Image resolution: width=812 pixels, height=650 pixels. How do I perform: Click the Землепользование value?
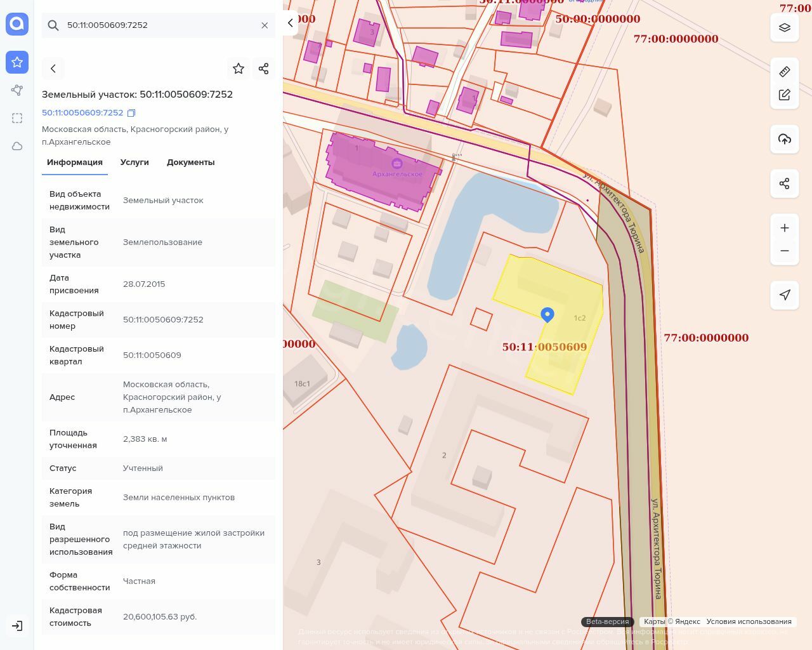coord(162,242)
